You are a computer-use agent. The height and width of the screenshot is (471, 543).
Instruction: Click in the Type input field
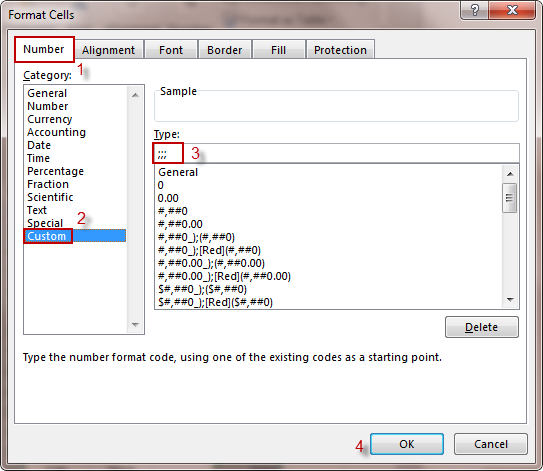point(336,153)
